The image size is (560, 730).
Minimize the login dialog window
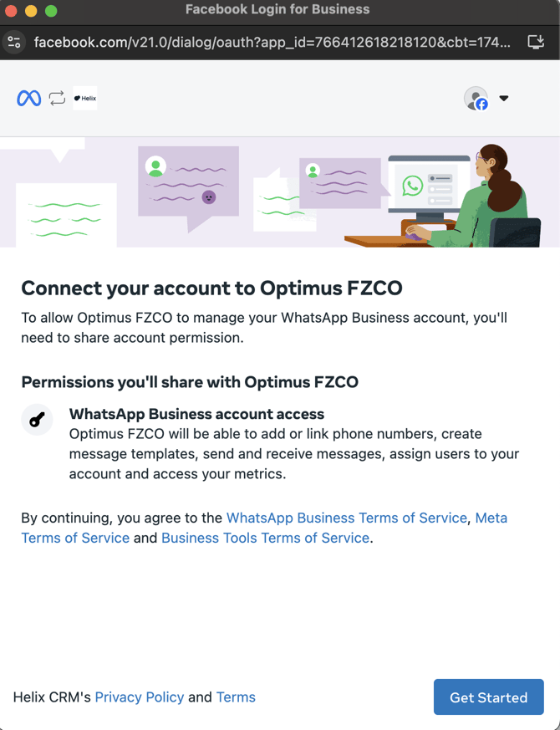coord(31,11)
